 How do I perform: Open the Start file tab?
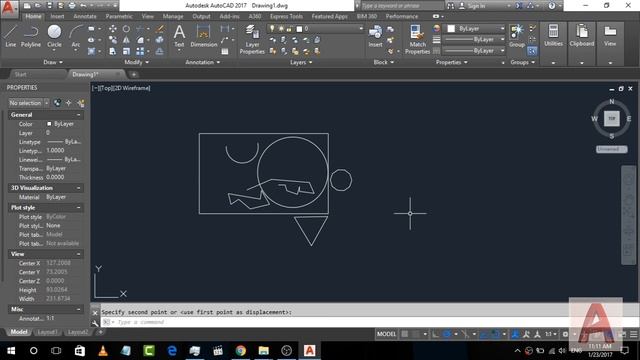tap(20, 74)
